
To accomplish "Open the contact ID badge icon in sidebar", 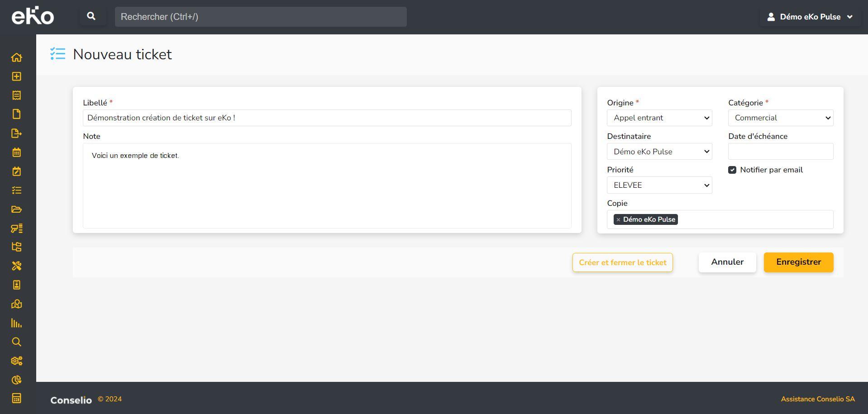I will tap(17, 285).
